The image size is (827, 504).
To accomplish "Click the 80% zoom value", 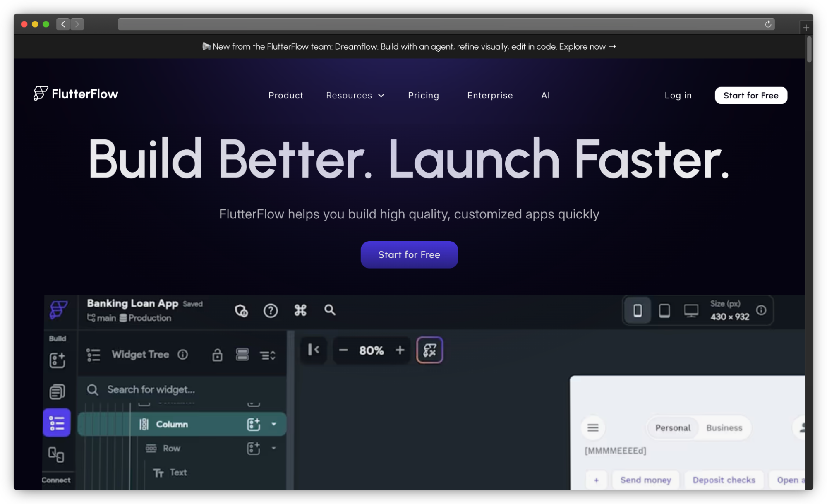I will pos(372,351).
